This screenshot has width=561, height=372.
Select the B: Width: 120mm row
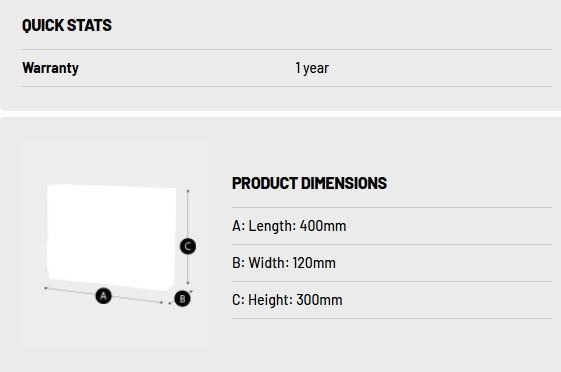pos(392,263)
